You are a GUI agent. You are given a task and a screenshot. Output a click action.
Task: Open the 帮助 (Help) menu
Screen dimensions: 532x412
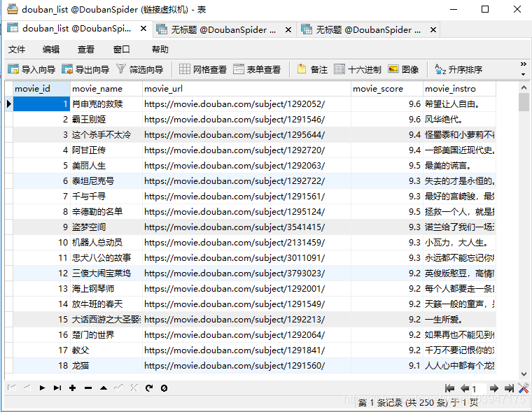click(x=160, y=49)
